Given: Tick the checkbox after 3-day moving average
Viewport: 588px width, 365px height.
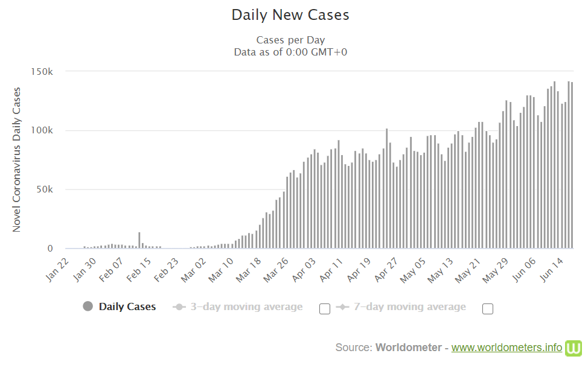Looking at the screenshot, I should [325, 309].
